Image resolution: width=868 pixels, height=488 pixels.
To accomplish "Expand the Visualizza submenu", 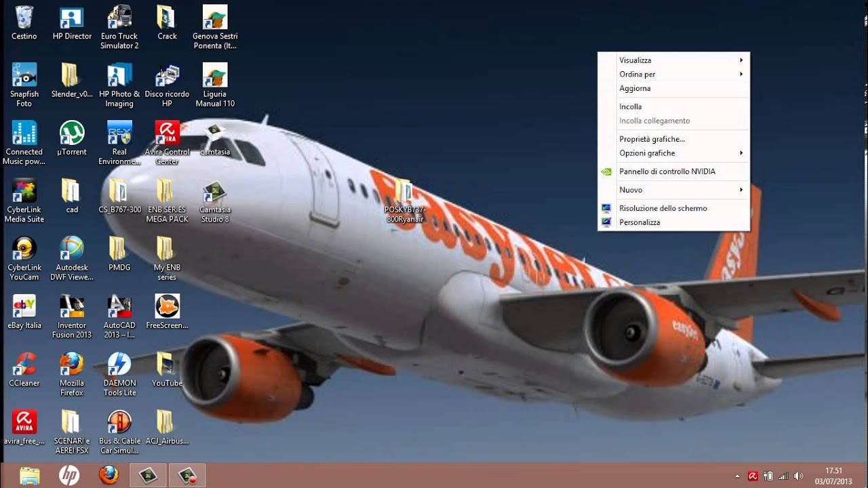I will pos(673,60).
